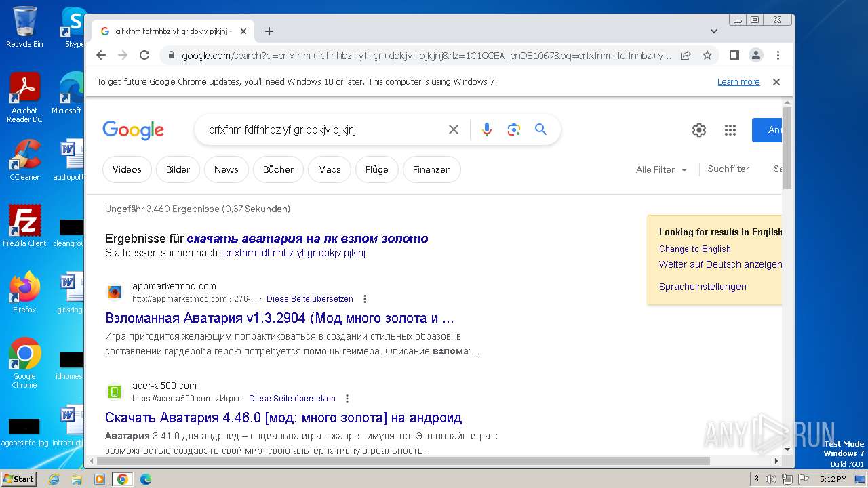Share this page from address bar
This screenshot has width=868, height=488.
tap(686, 55)
